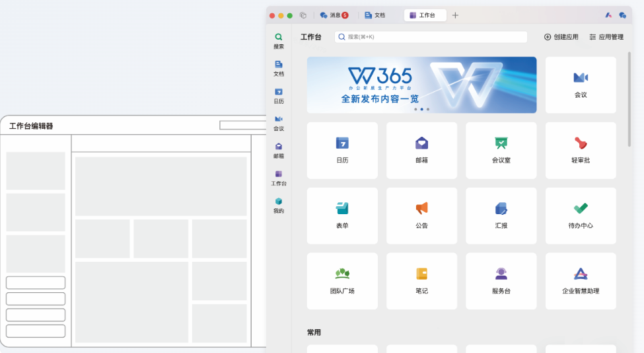Click the AI assistant icon at top right

[608, 15]
